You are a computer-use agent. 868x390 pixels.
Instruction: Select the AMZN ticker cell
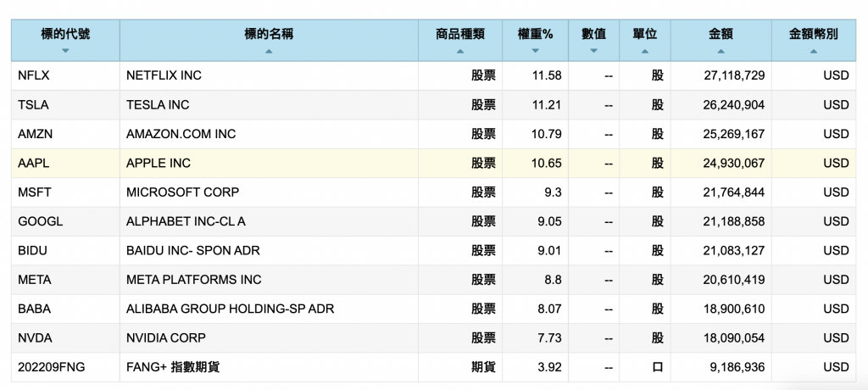click(x=65, y=134)
